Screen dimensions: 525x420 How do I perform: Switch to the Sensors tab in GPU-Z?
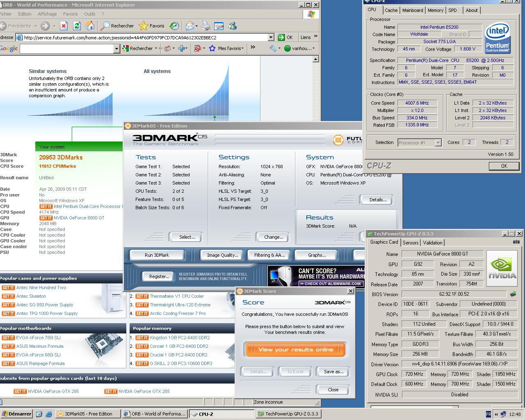411,243
